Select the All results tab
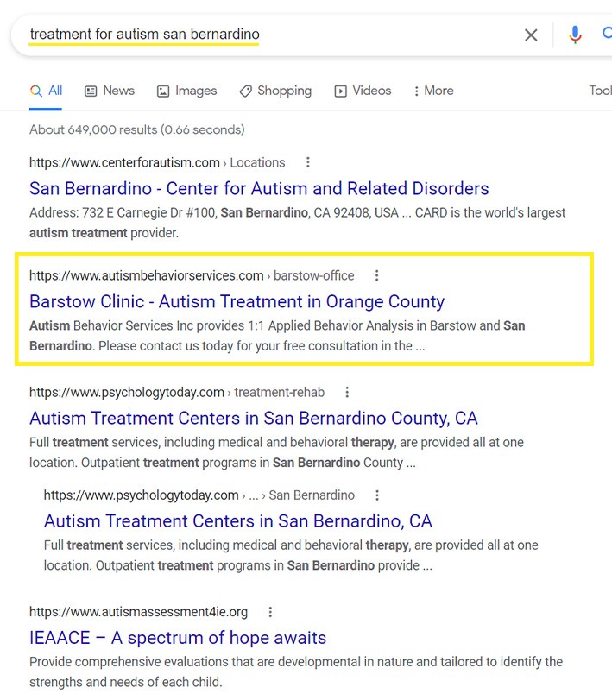 pos(47,91)
